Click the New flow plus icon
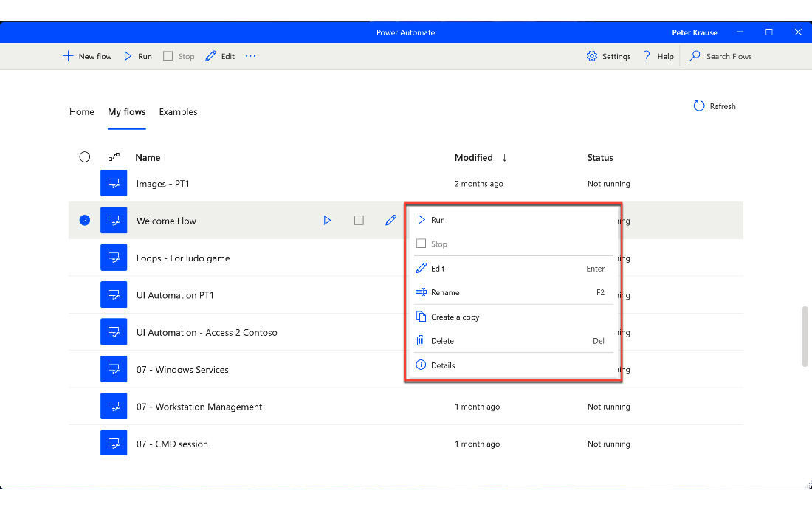The height and width of the screenshot is (510, 812). pyautogui.click(x=68, y=56)
